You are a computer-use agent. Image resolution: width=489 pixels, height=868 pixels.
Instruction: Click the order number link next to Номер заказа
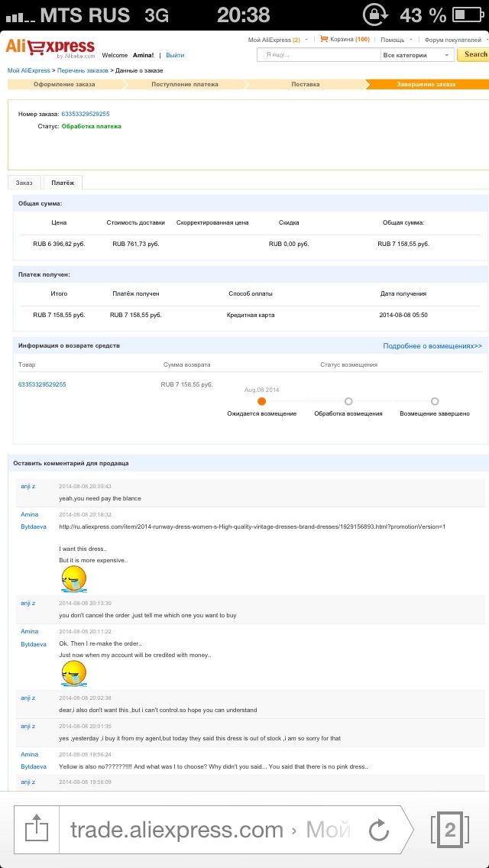pos(86,114)
